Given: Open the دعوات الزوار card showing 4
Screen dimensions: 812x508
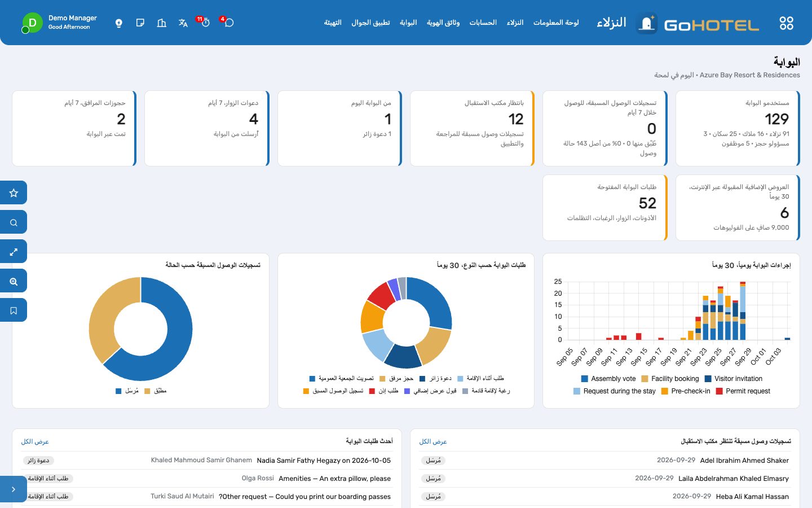Looking at the screenshot, I should pyautogui.click(x=206, y=128).
